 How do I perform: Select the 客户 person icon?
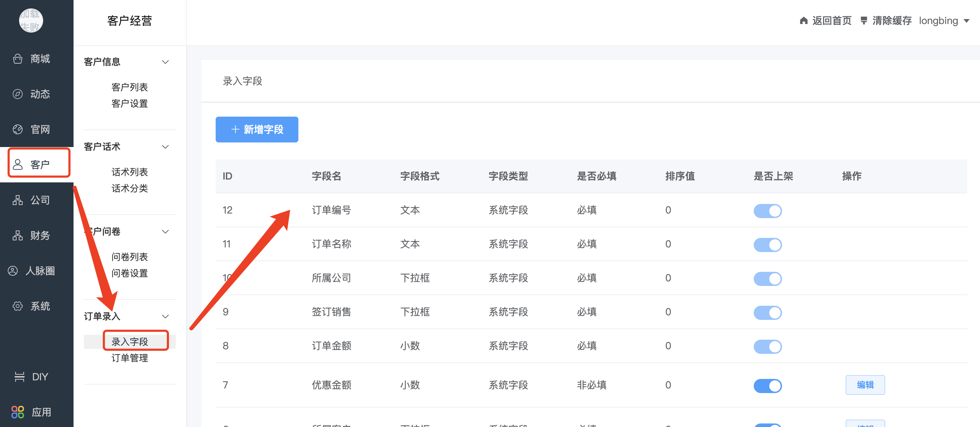pyautogui.click(x=18, y=164)
